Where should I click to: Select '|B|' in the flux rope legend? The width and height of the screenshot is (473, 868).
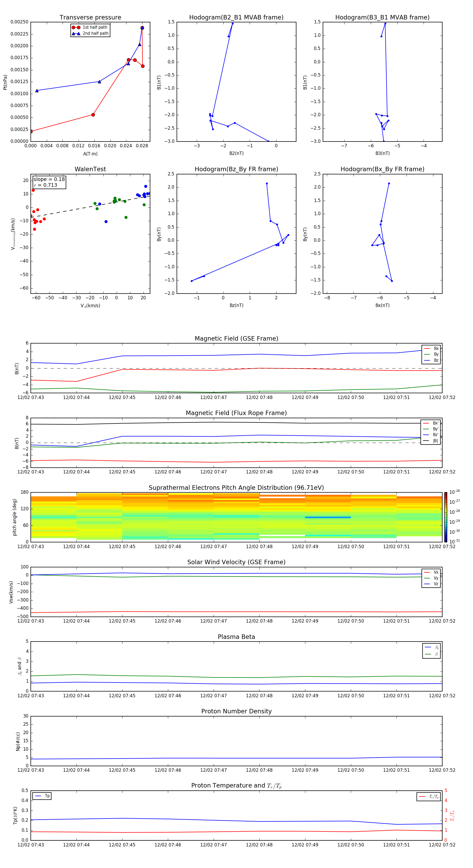pyautogui.click(x=431, y=441)
